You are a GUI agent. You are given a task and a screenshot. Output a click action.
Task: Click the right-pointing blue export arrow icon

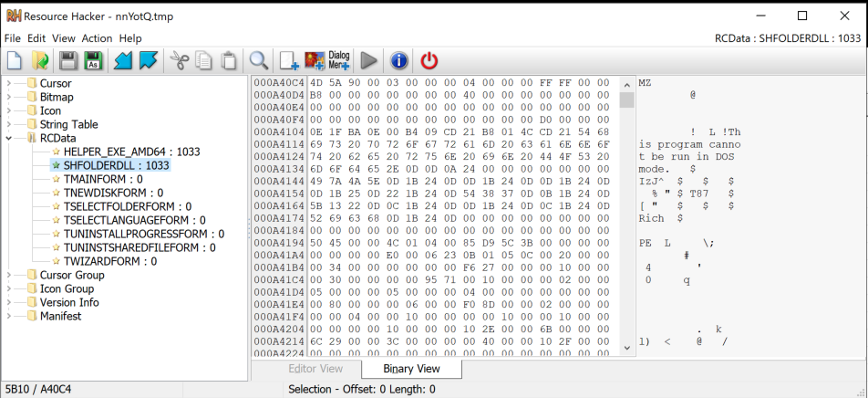tap(149, 60)
